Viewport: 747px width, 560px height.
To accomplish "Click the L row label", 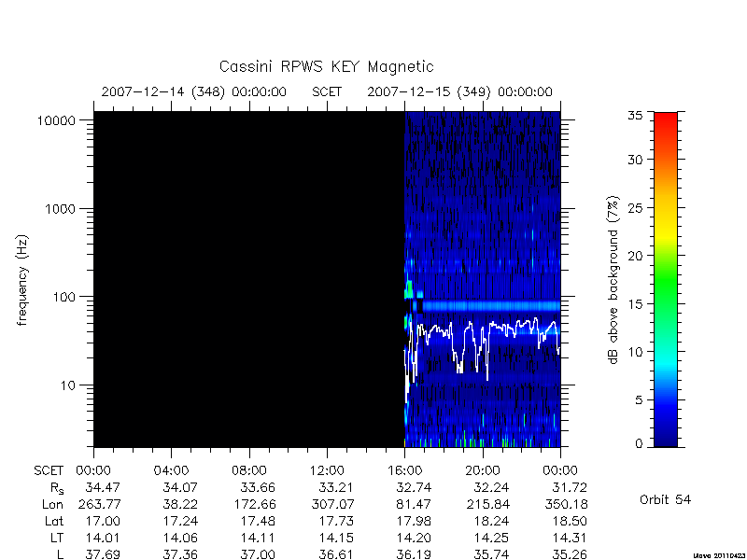I will click(60, 554).
